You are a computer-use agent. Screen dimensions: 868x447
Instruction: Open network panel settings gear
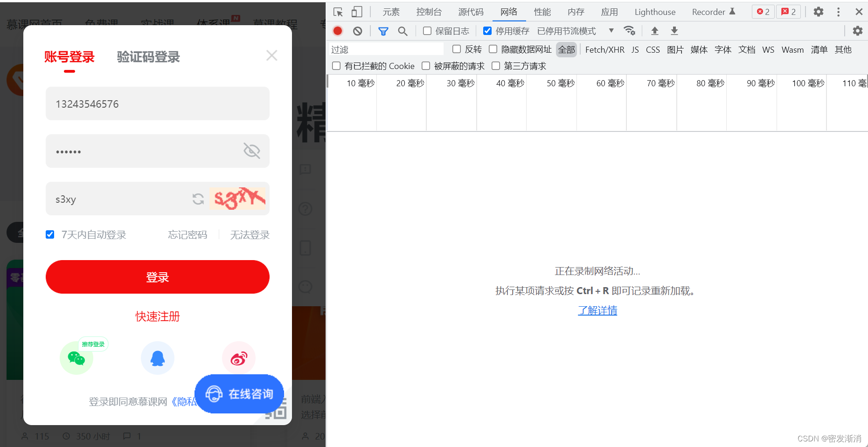pos(858,31)
